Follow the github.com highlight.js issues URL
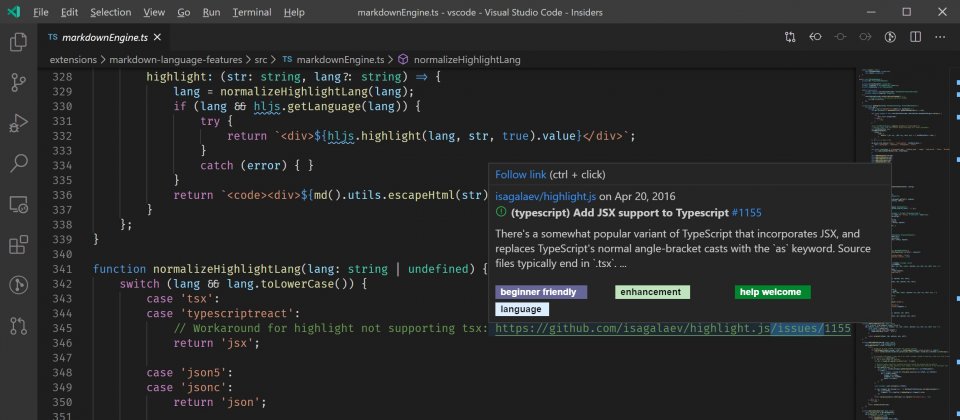Image resolution: width=960 pixels, height=420 pixels. click(x=673, y=328)
